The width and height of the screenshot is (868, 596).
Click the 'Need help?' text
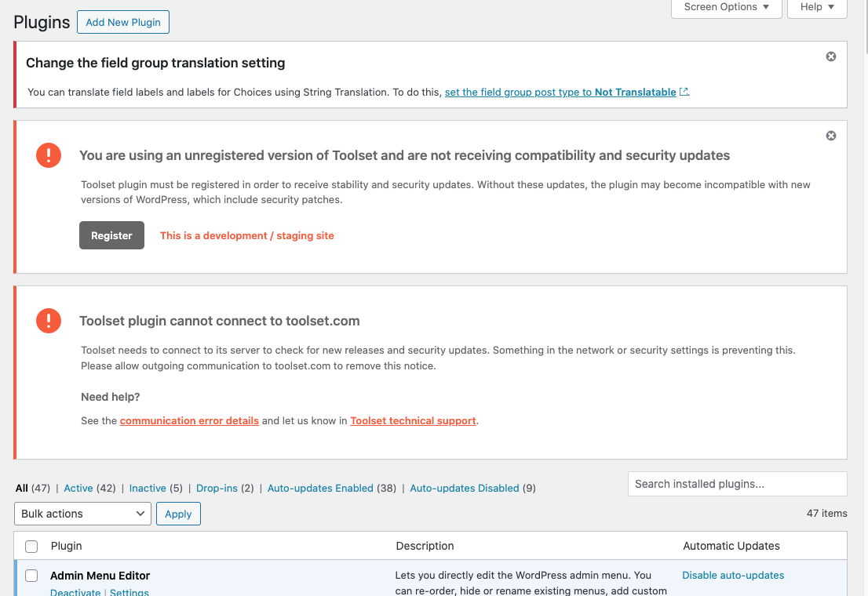110,397
